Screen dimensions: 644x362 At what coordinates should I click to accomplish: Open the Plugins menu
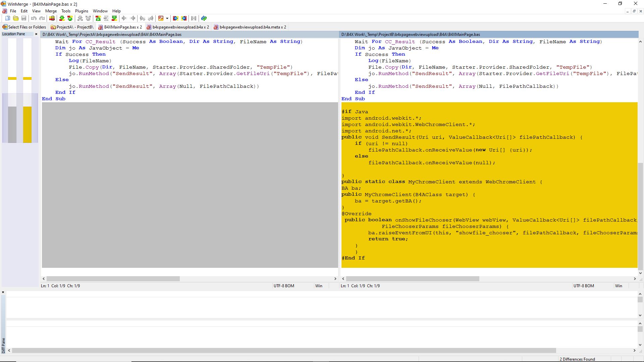click(82, 11)
